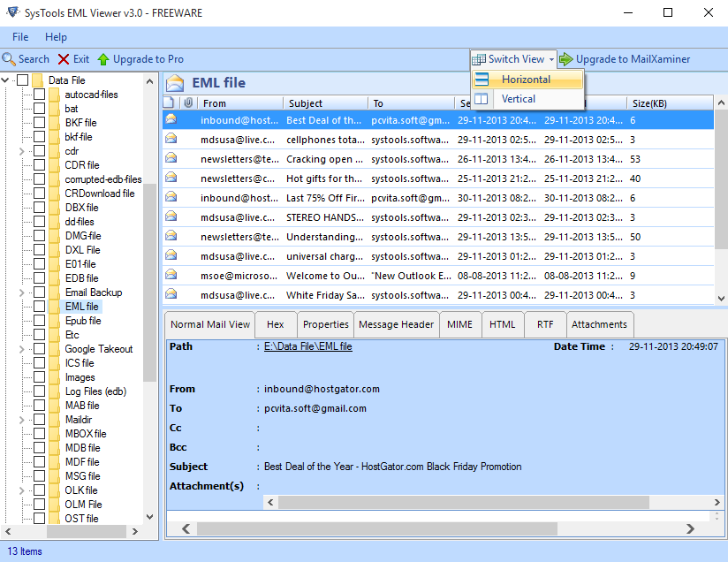Click the envelope icon of Welcome to Ou mail

coord(171,275)
